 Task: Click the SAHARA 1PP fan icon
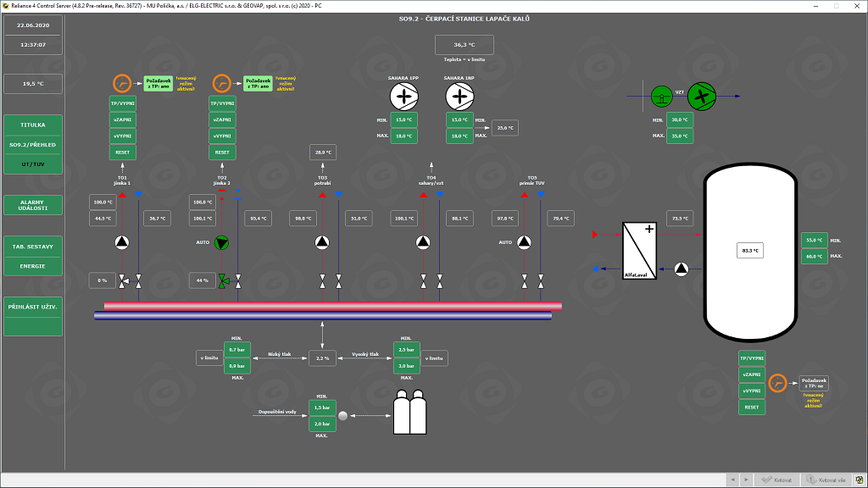404,97
